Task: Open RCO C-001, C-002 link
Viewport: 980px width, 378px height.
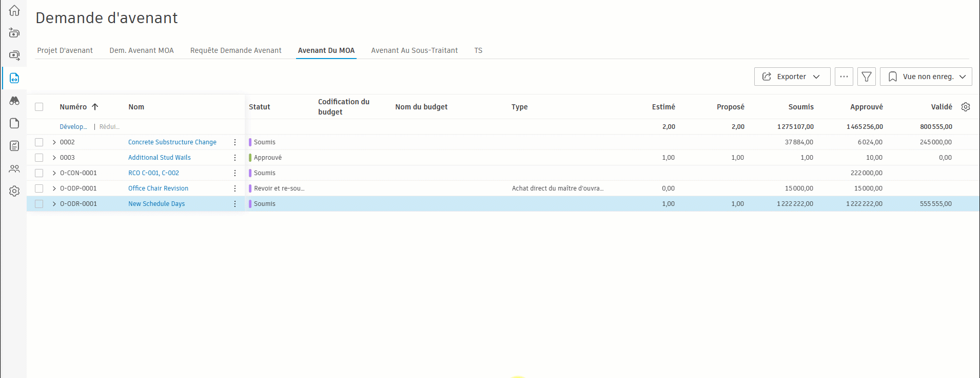Action: point(153,173)
